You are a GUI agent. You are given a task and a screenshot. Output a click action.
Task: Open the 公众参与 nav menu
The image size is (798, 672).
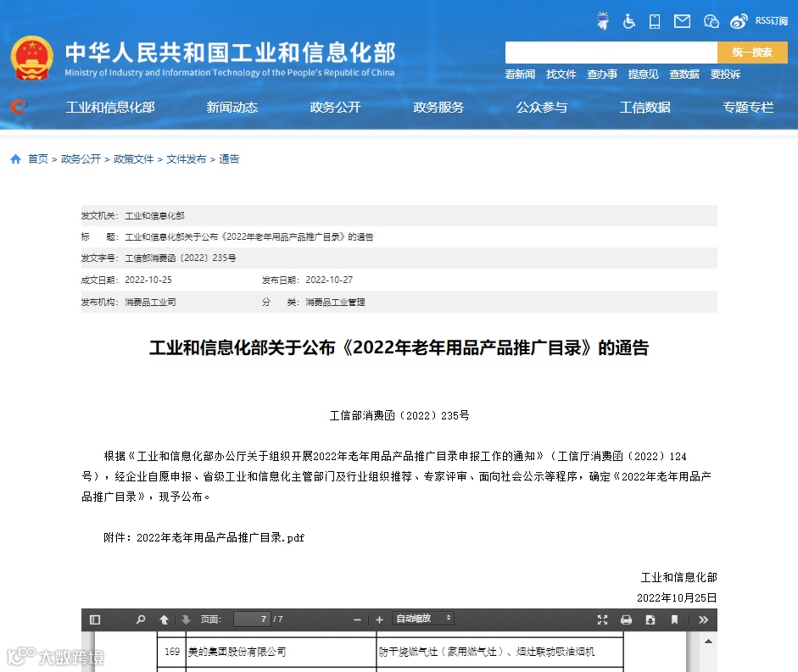[542, 108]
